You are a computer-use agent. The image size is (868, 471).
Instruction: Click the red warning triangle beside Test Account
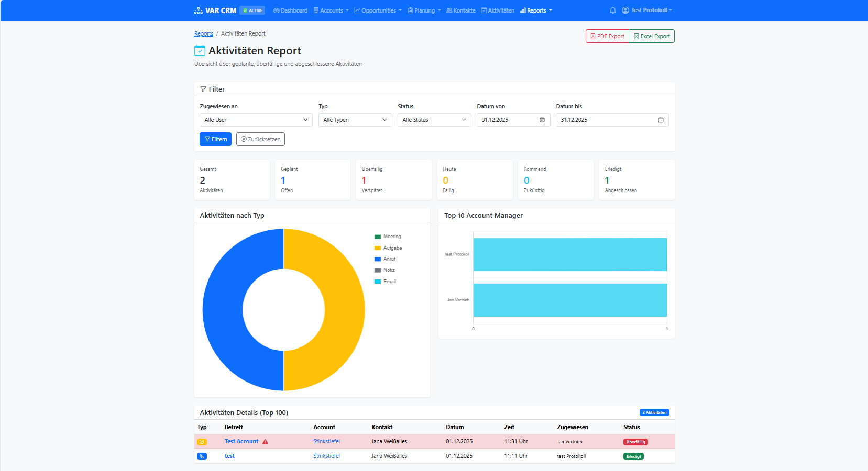coord(266,442)
